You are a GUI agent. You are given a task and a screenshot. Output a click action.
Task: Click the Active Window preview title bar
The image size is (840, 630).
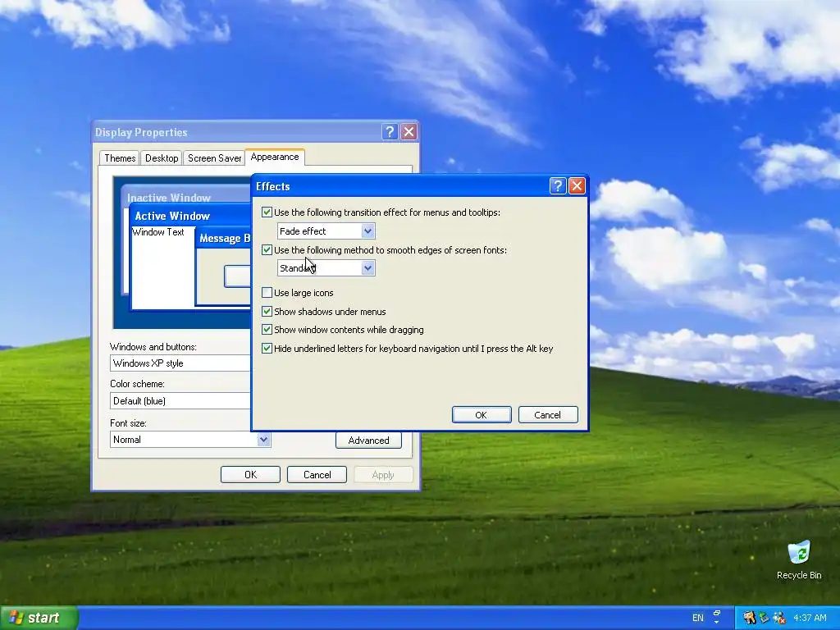click(190, 216)
